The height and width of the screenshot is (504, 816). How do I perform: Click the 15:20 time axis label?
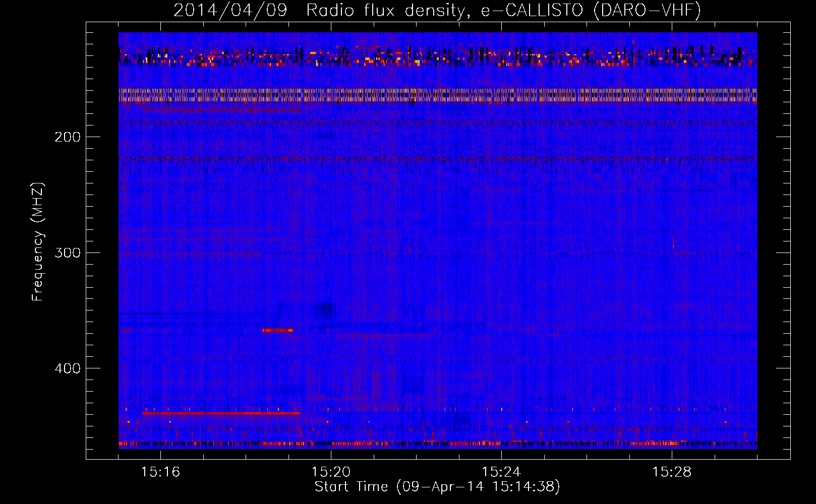click(331, 472)
